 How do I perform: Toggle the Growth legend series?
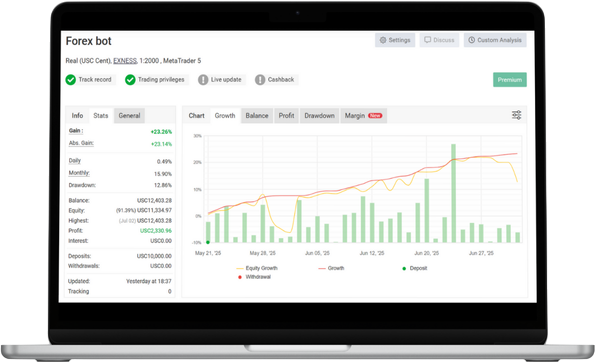click(331, 268)
